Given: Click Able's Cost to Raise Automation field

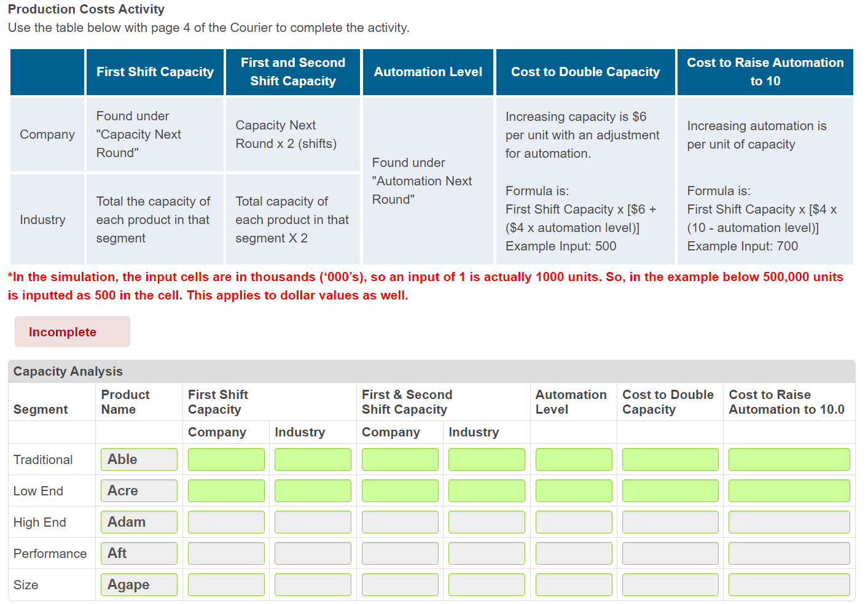Looking at the screenshot, I should [x=789, y=459].
